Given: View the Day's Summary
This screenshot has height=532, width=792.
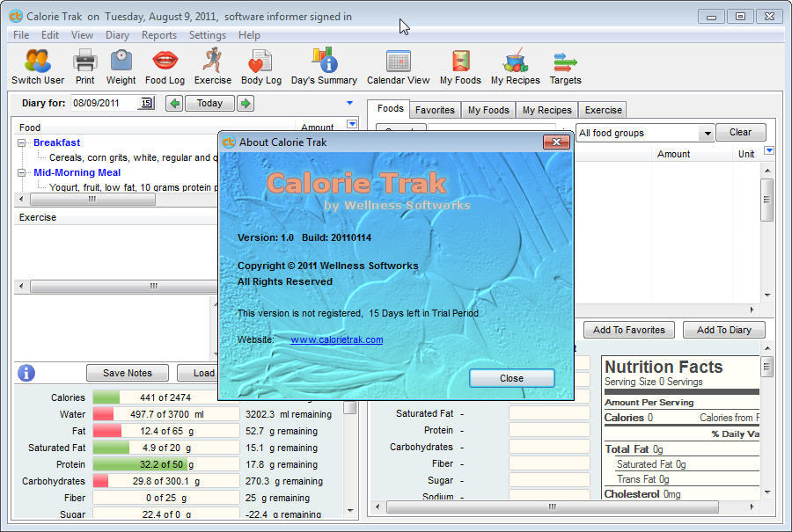Looking at the screenshot, I should 325,66.
